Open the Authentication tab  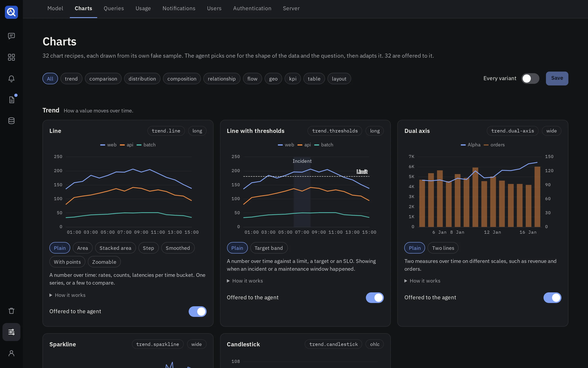(x=252, y=8)
